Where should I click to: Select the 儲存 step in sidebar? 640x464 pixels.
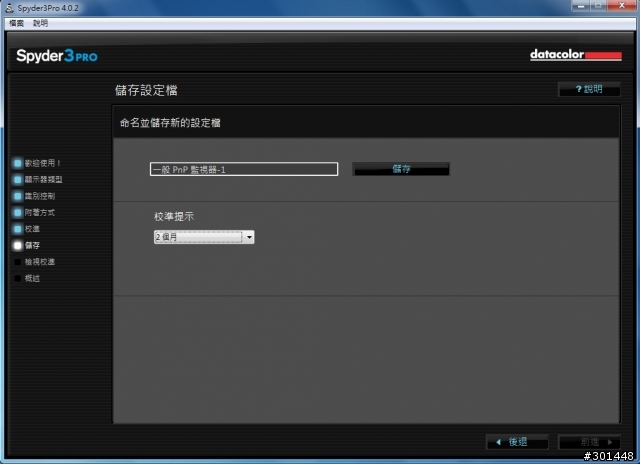[x=32, y=245]
